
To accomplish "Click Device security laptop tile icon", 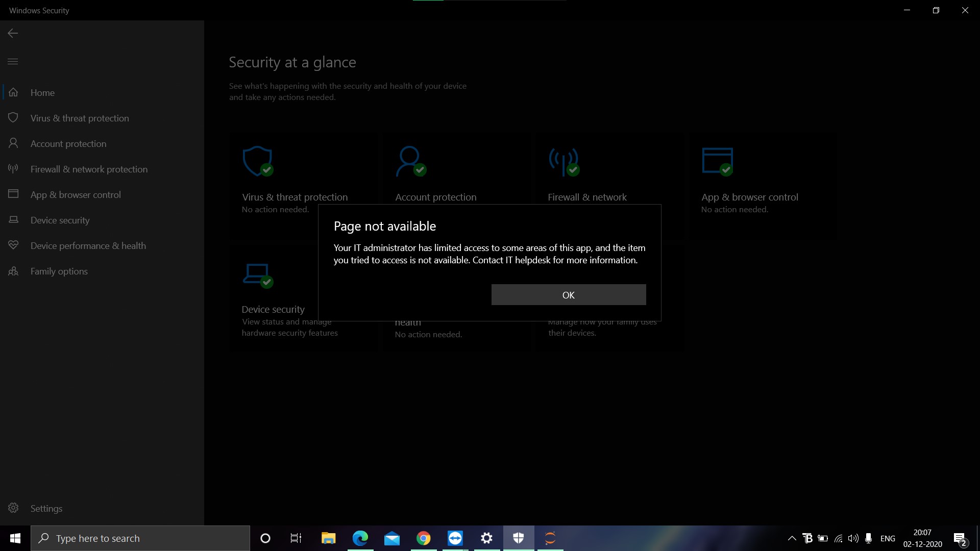I will (x=258, y=276).
